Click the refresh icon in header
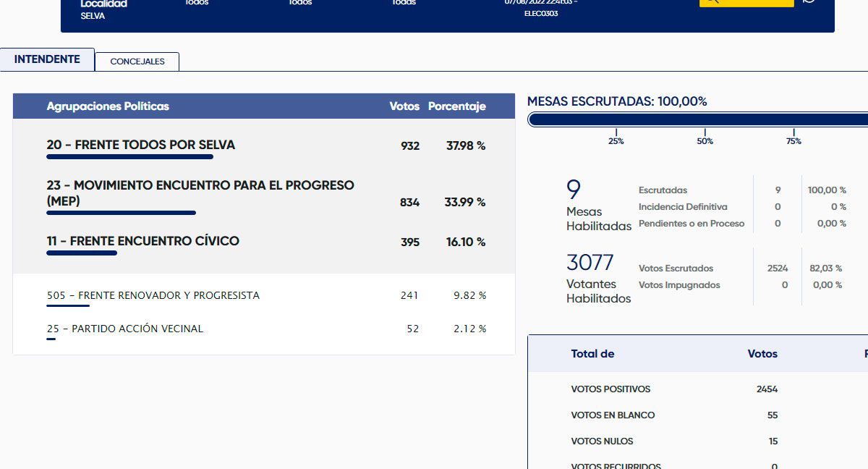Screen dimensions: 868x469 point(809,2)
